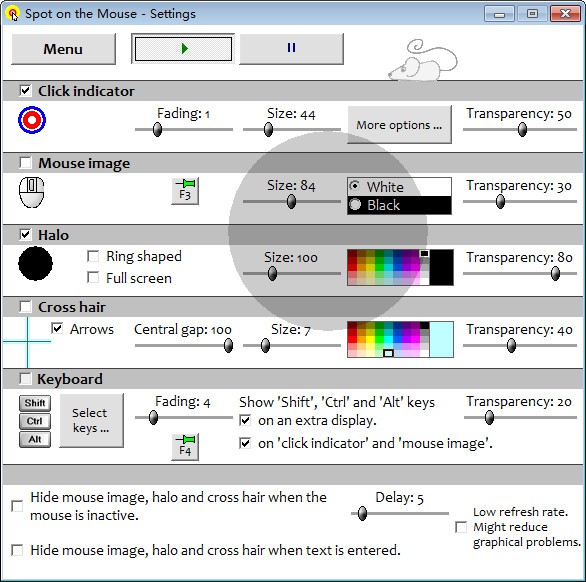Click the light cyan Cross hair color swatch

[441, 339]
